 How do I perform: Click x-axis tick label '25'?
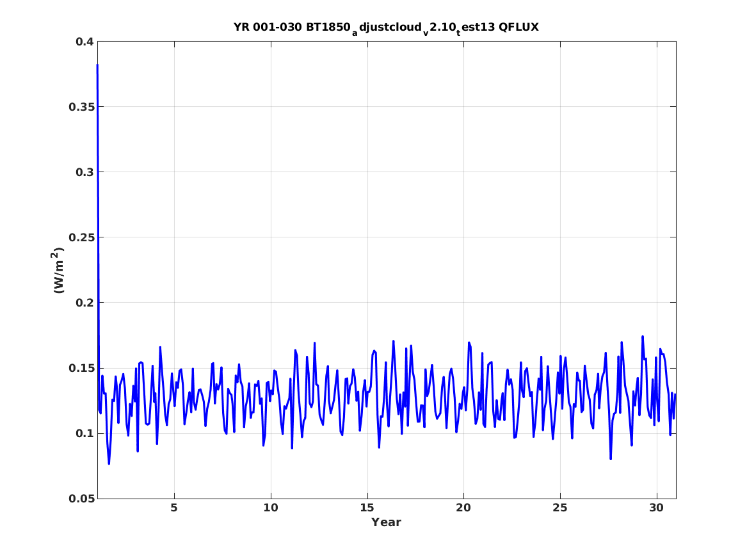click(x=560, y=508)
